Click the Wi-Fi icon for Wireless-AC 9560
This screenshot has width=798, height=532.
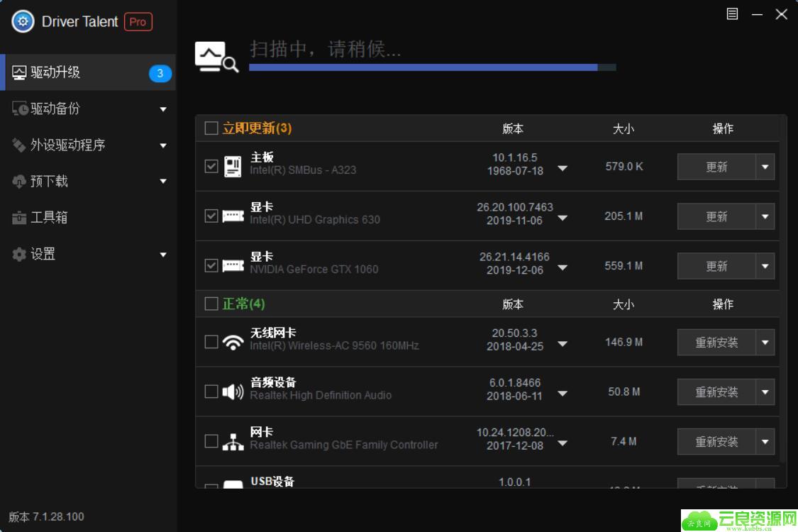233,342
